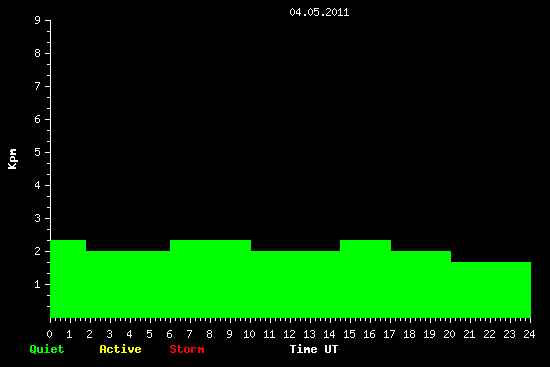Select hour 10 on time axis
The width and height of the screenshot is (550, 367).
pyautogui.click(x=249, y=334)
